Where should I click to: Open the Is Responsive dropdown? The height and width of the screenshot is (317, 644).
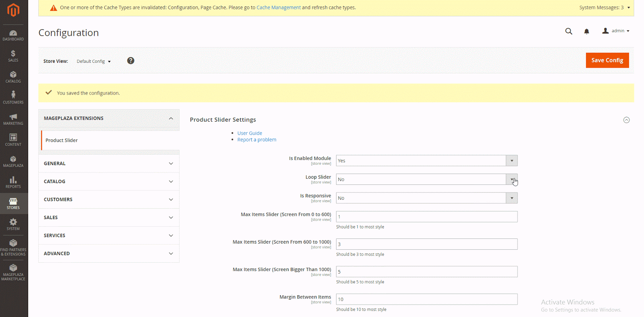(x=426, y=198)
